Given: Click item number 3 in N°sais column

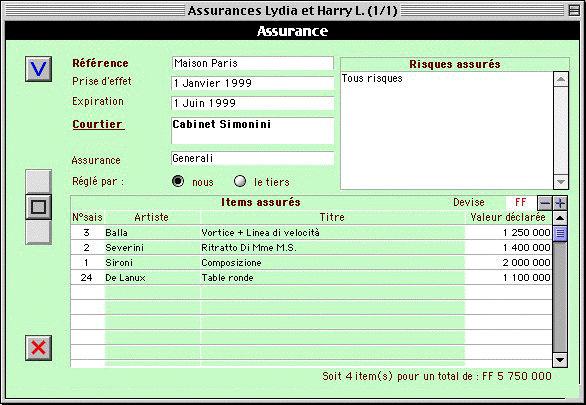Looking at the screenshot, I should 86,233.
